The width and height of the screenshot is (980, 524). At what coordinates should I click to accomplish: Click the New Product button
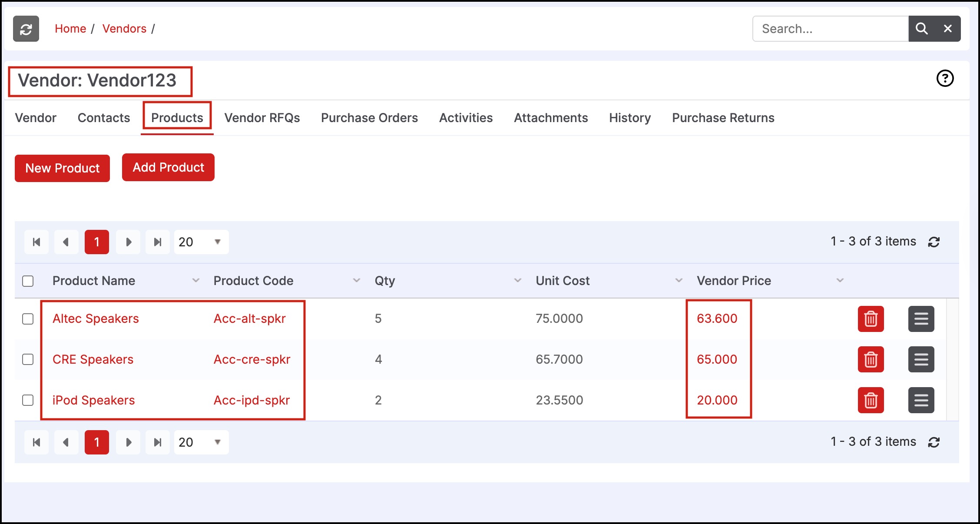coord(63,168)
